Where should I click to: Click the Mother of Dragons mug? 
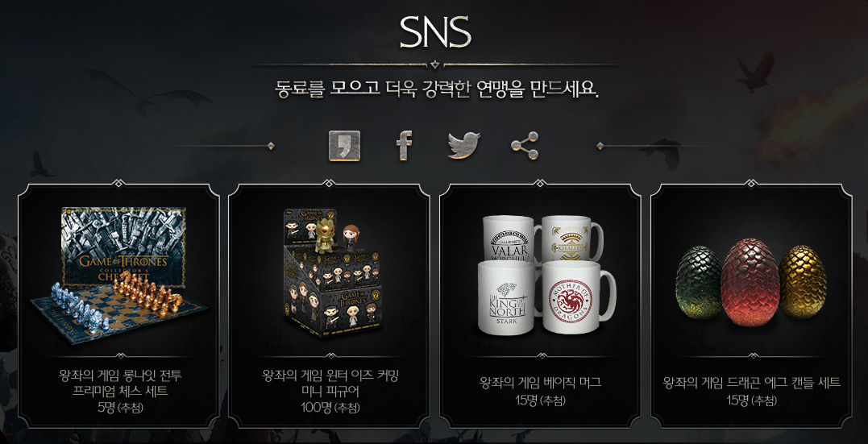pyautogui.click(x=576, y=298)
